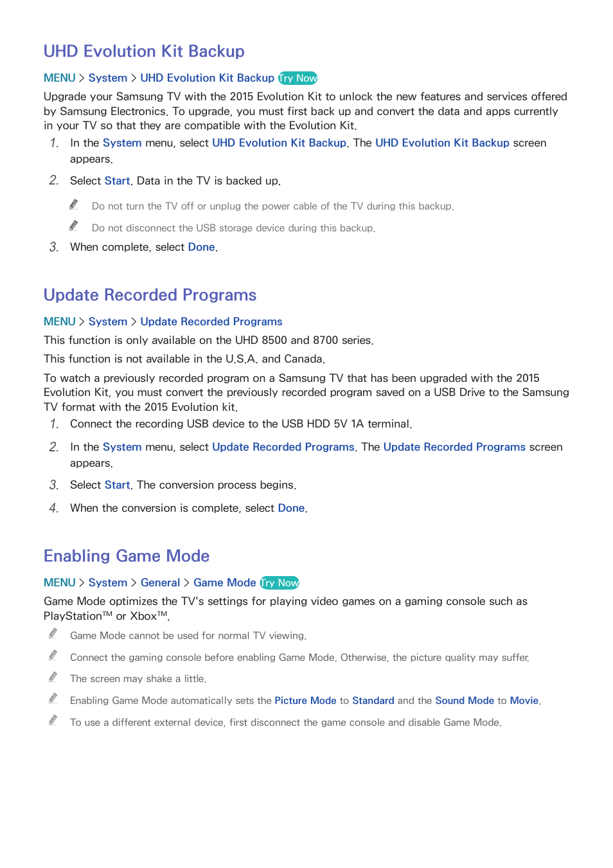This screenshot has height=868, width=613.
Task: Click 'Connect the recording USB device' step text
Action: [x=241, y=424]
